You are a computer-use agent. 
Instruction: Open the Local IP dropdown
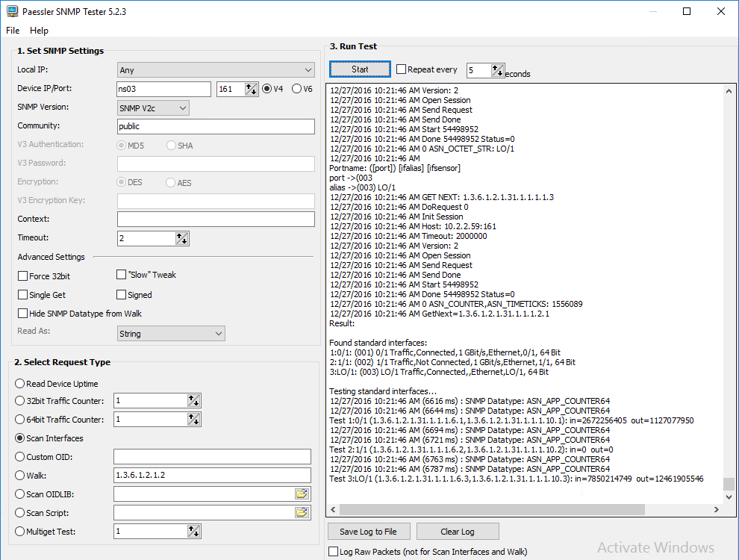coord(216,70)
